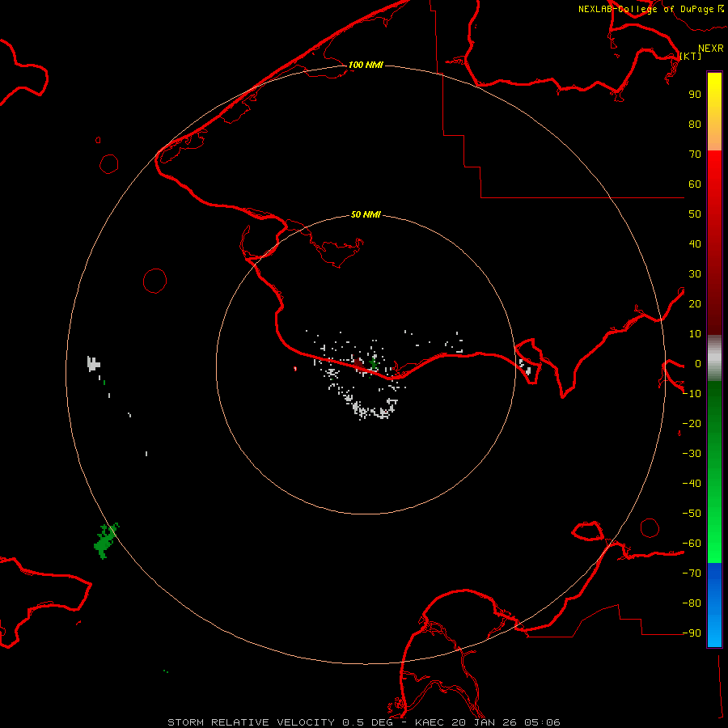
Task: Click the -90 label on the velocity scale
Action: tap(690, 633)
